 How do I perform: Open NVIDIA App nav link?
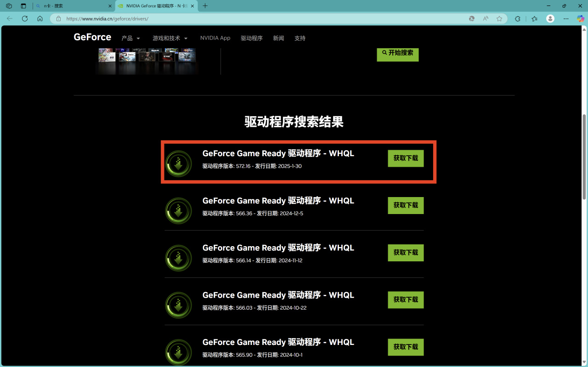(x=215, y=38)
